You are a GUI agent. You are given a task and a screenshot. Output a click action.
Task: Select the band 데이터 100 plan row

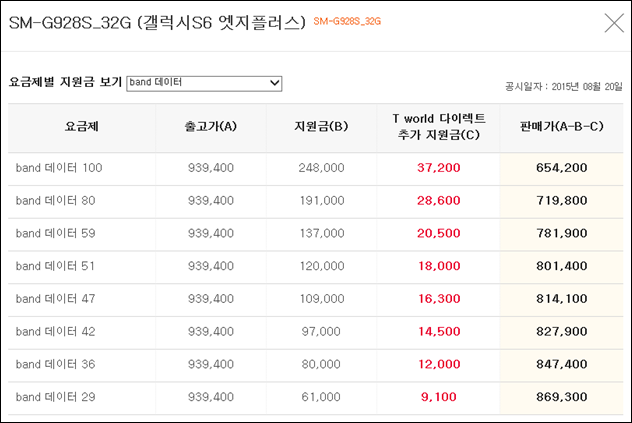coord(316,168)
